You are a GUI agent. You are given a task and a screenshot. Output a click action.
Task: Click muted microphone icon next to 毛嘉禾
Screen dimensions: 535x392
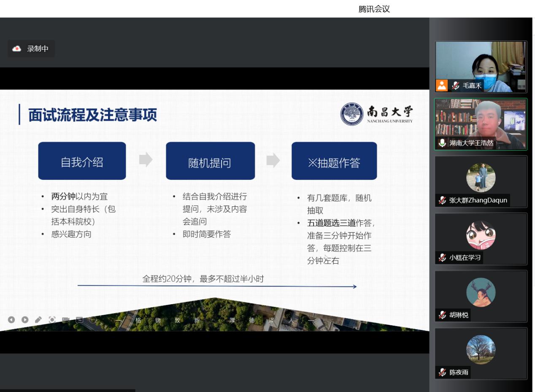(x=455, y=86)
